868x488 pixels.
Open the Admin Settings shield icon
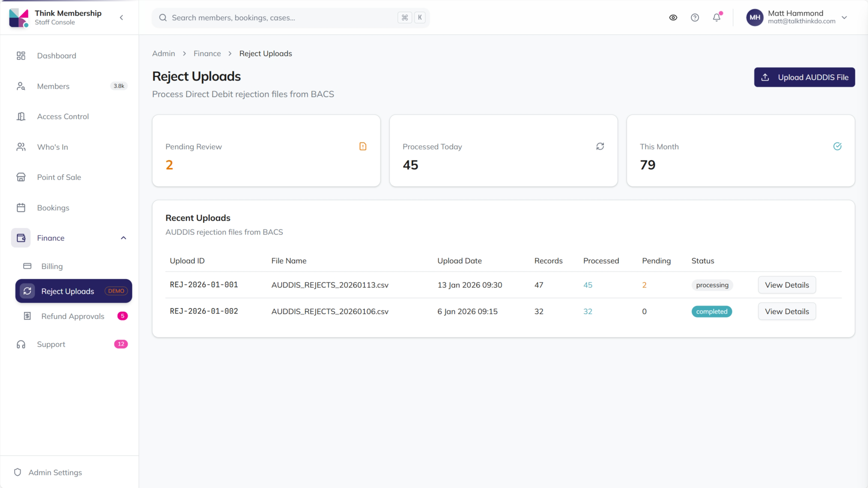pyautogui.click(x=18, y=472)
